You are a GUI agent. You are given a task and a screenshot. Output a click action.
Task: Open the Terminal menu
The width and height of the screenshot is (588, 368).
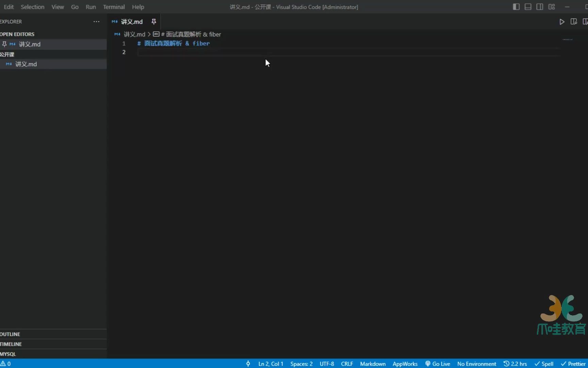(x=114, y=7)
